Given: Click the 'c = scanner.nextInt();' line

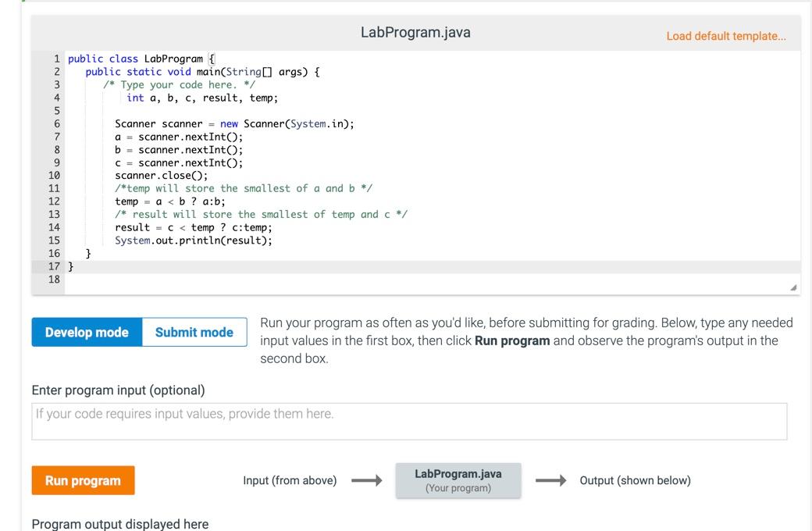Looking at the screenshot, I should [179, 162].
